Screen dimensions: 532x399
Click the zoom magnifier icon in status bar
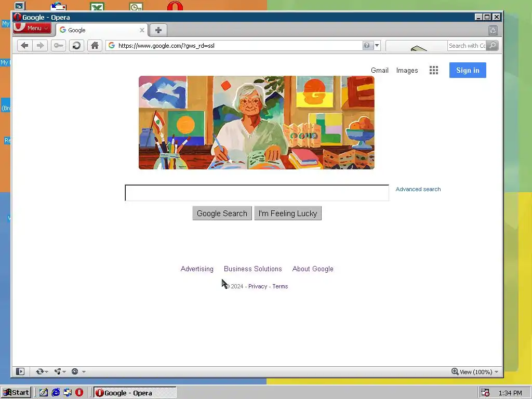[455, 371]
